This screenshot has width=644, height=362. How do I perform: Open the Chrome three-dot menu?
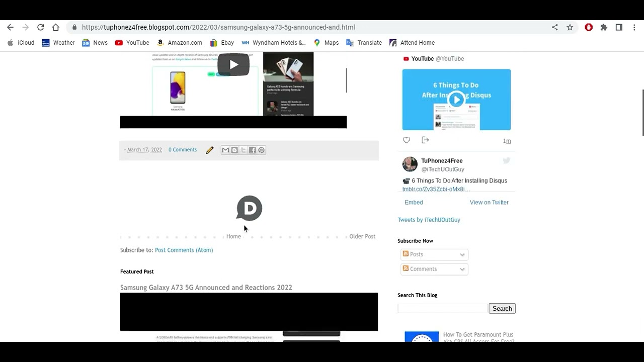(635, 27)
